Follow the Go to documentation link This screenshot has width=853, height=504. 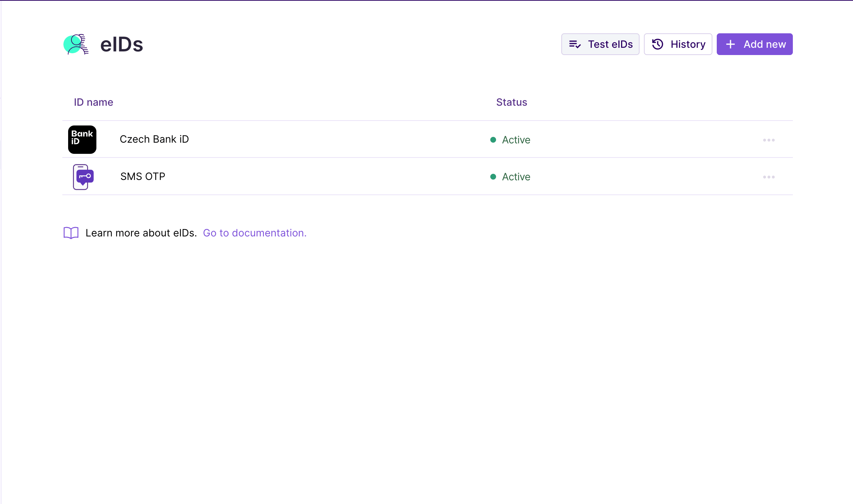255,233
